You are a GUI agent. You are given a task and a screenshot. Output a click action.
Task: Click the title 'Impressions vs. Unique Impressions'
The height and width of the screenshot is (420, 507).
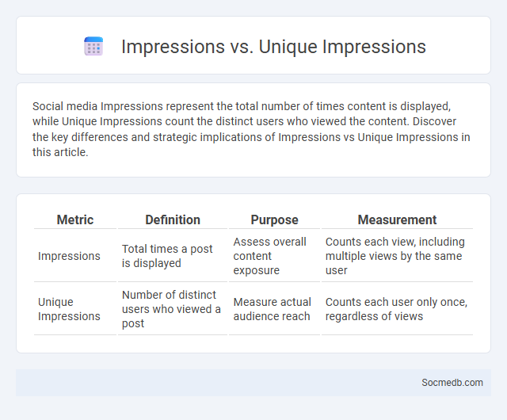[x=273, y=47]
